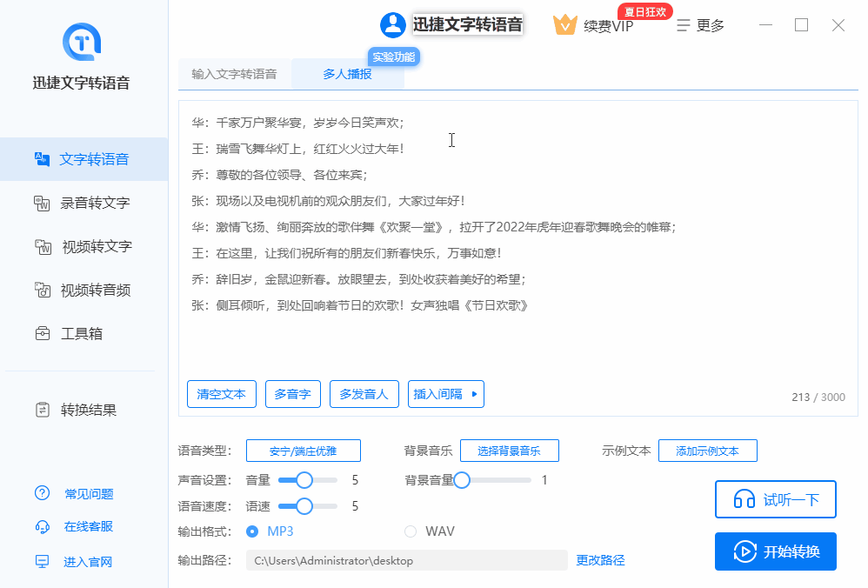Open 文字转语音 in the sidebar
Screen dimensions: 868x588
coord(84,159)
